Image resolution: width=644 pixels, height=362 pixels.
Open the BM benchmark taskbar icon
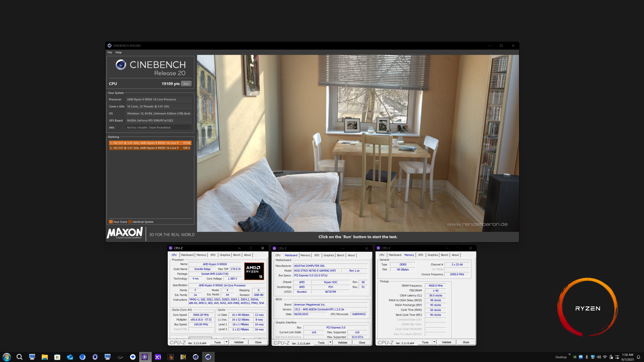[183, 357]
